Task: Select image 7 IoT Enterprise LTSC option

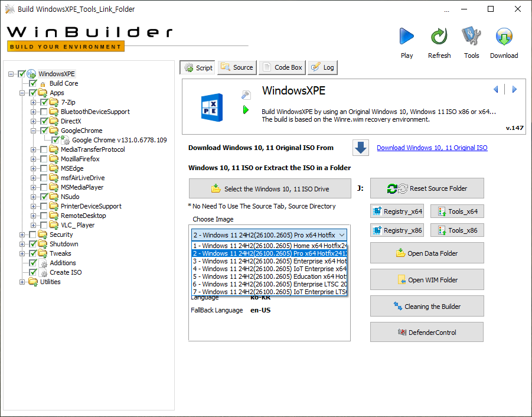Action: click(269, 291)
